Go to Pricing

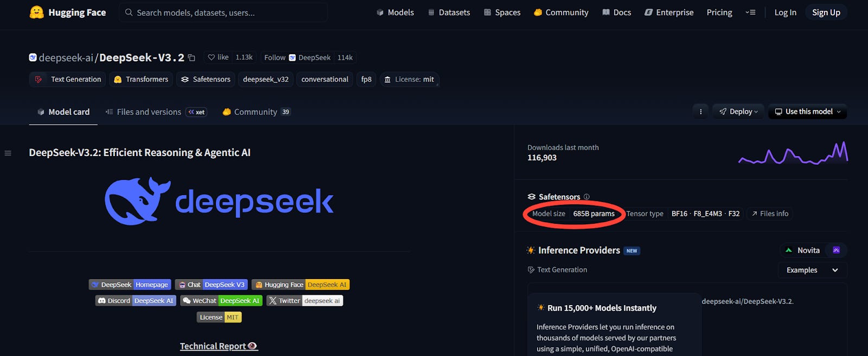pos(719,12)
